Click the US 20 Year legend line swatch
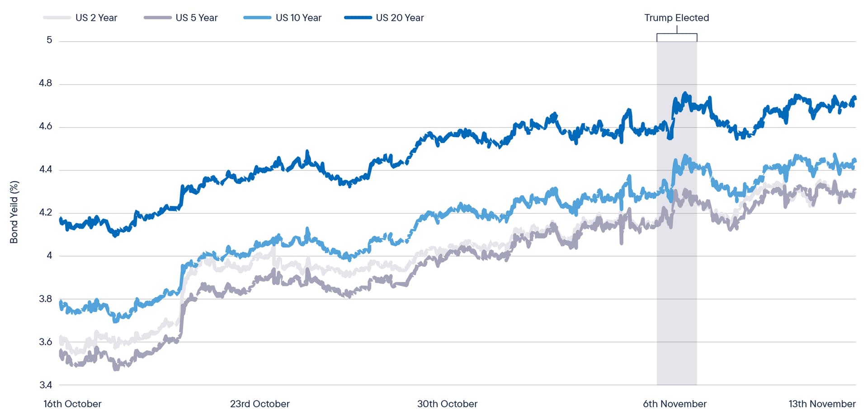This screenshot has width=868, height=409. tap(358, 18)
